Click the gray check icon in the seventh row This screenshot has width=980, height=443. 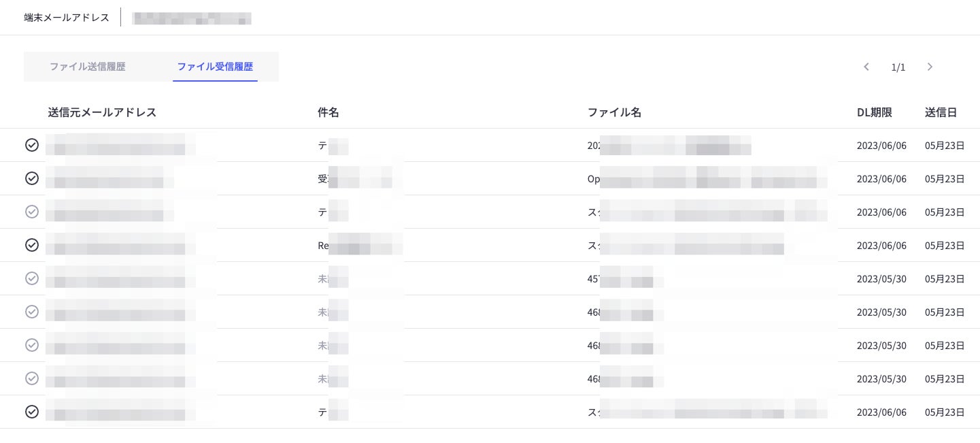(32, 345)
